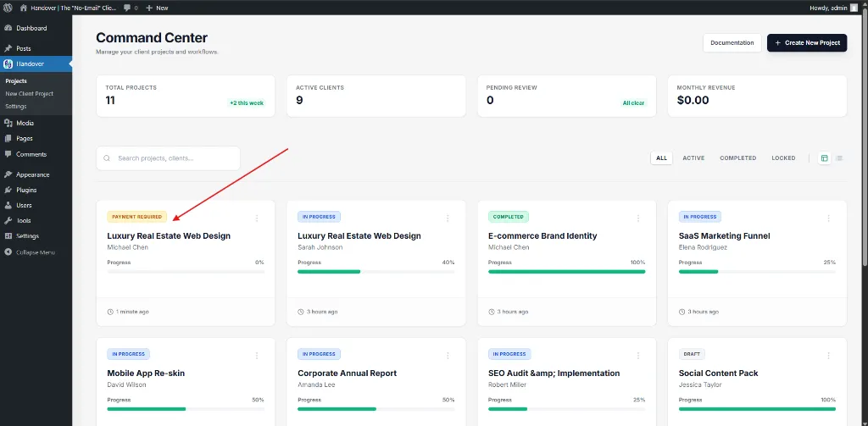Click the comments bubble in admin bar
Screen dimensions: 868x426
coord(127,8)
